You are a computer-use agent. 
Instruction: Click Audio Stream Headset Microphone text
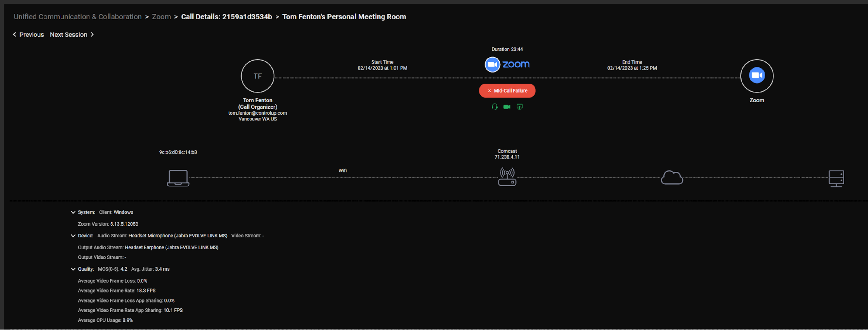click(162, 236)
